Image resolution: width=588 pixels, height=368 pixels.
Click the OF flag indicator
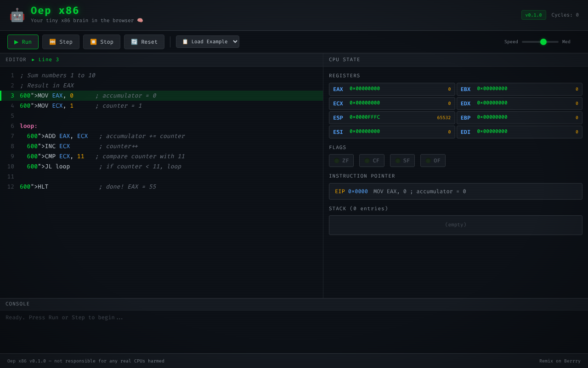(433, 161)
